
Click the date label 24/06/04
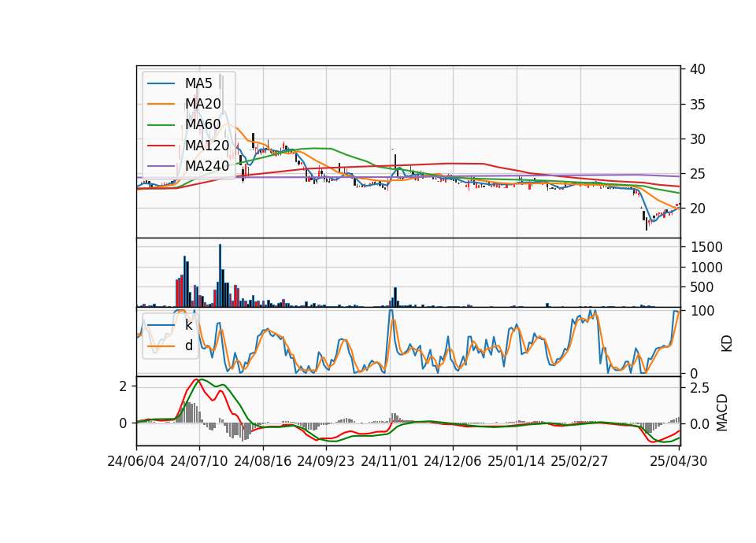tap(136, 461)
